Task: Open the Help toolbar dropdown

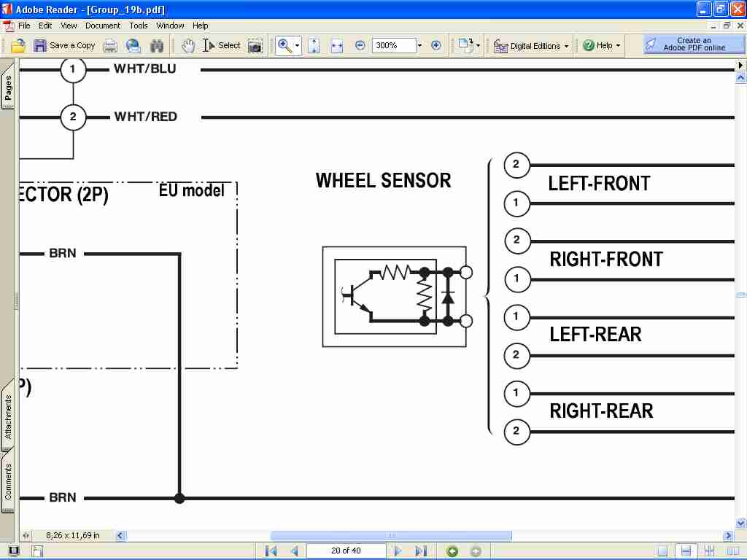Action: (x=602, y=46)
